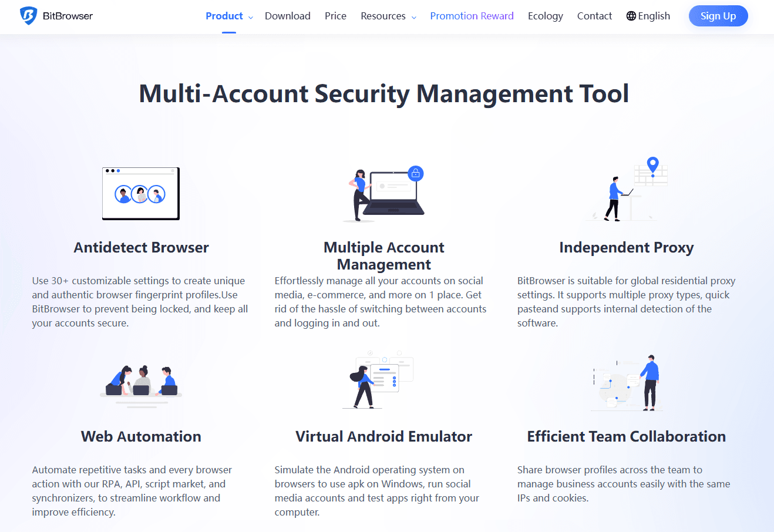Click the Virtual Android Emulator illustration
The image size is (774, 532).
coord(379,380)
